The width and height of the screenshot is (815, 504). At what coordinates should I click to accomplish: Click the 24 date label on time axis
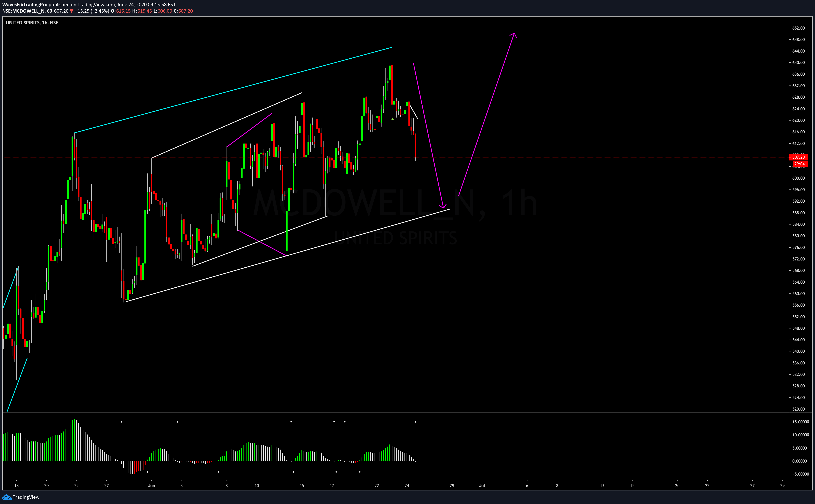(x=407, y=486)
